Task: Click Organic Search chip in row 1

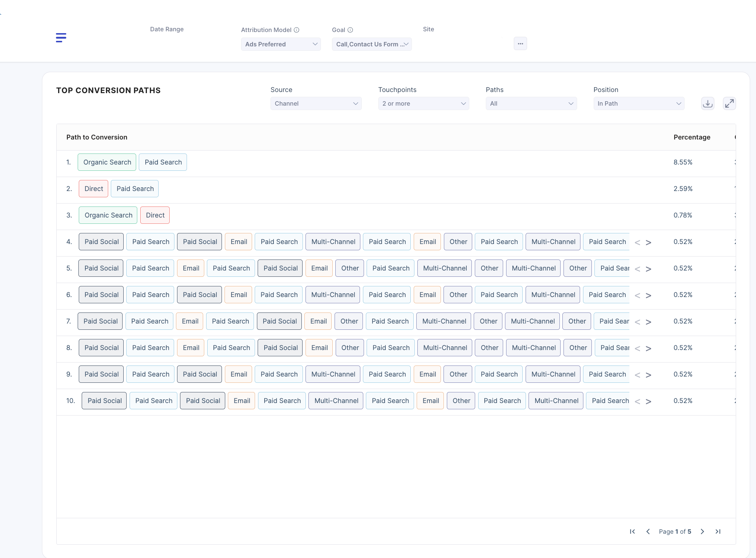Action: pos(107,162)
